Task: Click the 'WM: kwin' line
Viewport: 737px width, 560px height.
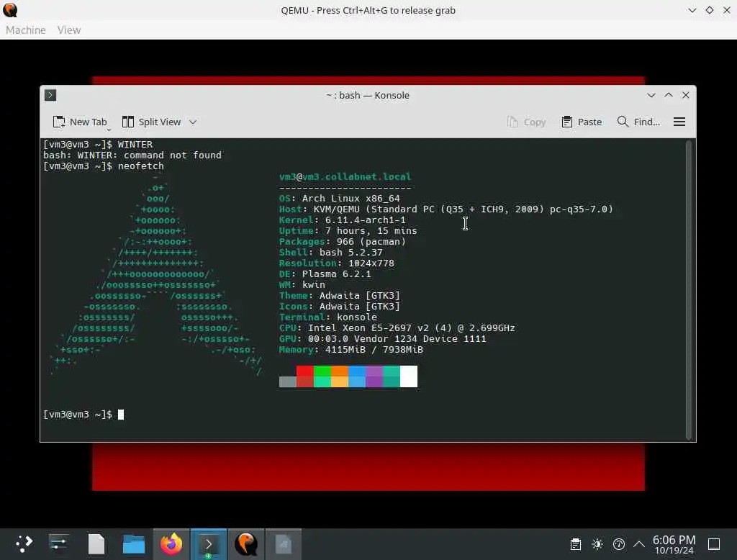Action: click(302, 285)
